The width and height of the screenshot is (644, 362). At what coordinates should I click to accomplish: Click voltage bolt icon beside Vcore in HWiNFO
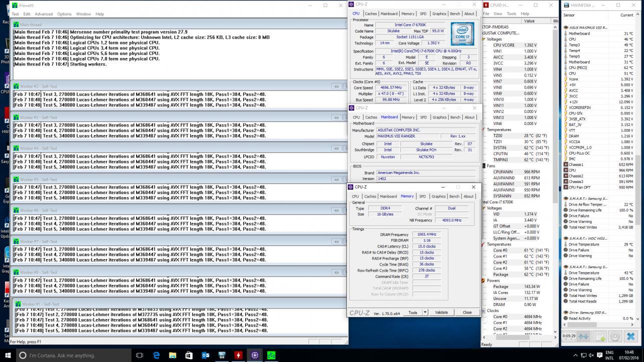pos(565,79)
